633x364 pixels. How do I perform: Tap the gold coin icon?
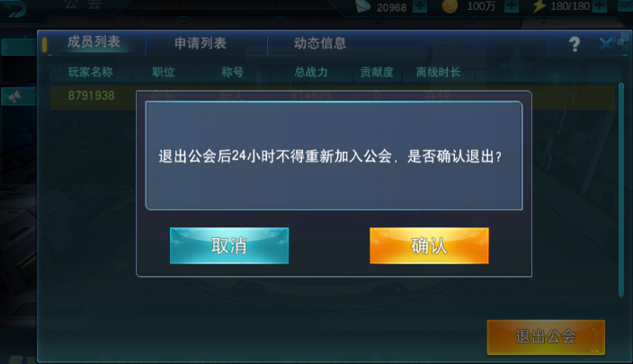coord(450,6)
